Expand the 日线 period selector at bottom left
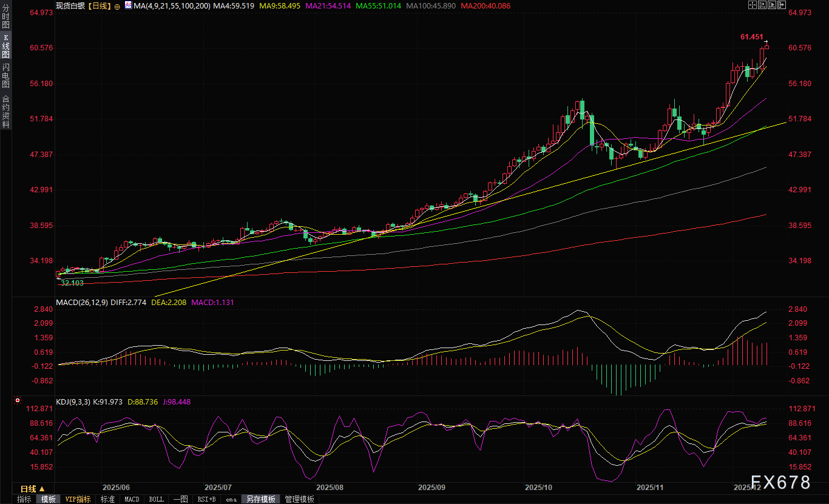This screenshot has width=829, height=504. tap(32, 488)
